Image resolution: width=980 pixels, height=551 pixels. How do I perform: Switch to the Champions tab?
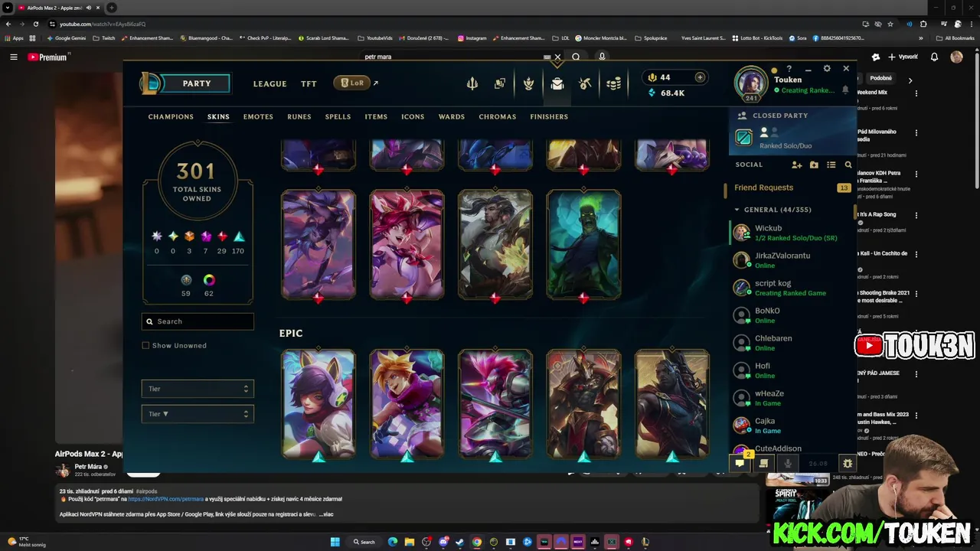click(x=171, y=116)
